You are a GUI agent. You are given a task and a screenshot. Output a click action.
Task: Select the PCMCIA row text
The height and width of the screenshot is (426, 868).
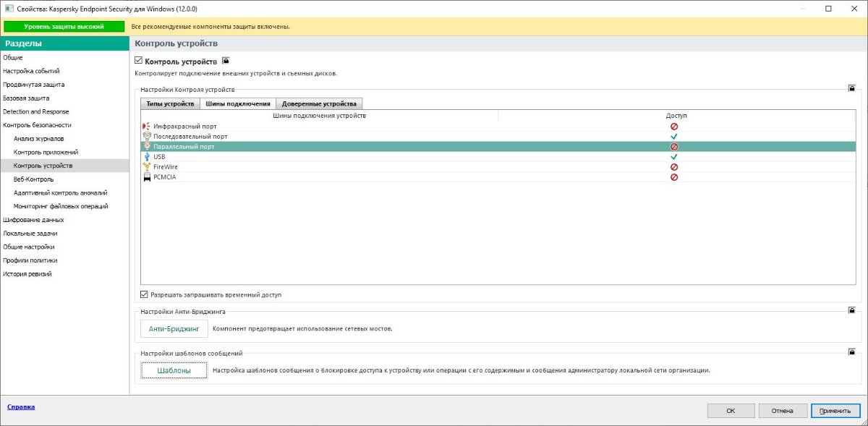click(165, 176)
